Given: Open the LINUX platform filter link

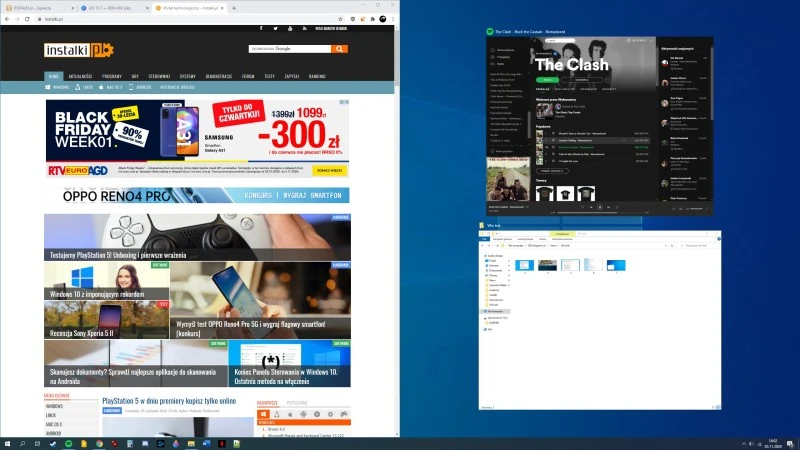Looking at the screenshot, I should 88,87.
